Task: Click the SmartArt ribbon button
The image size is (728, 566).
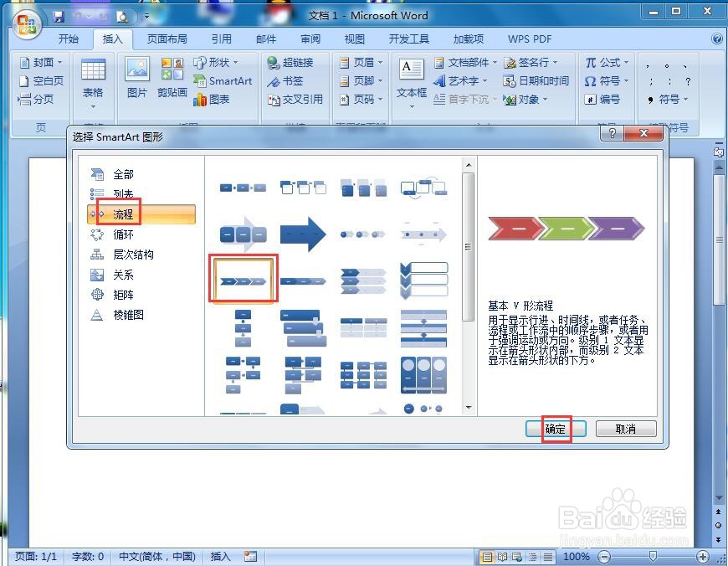Action: tap(223, 81)
